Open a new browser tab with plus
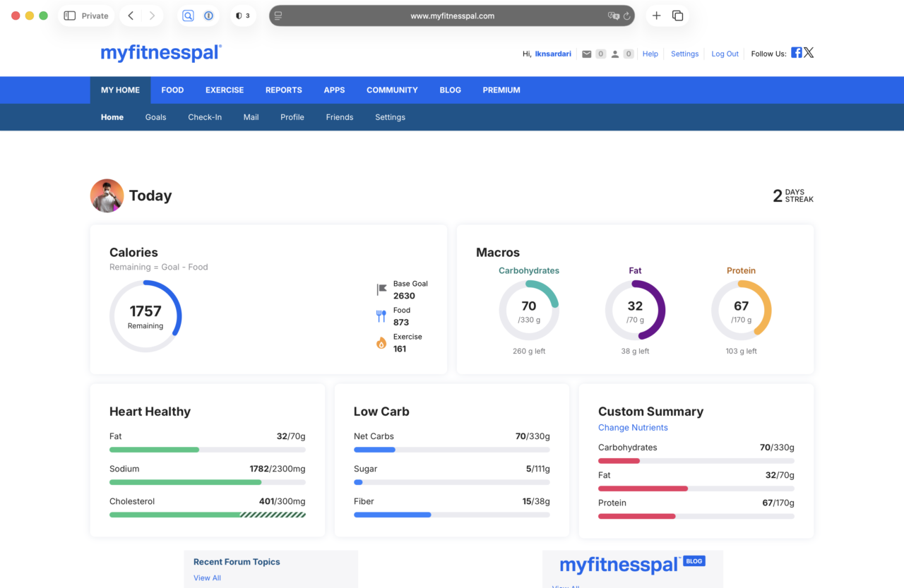Image resolution: width=904 pixels, height=588 pixels. coord(656,16)
